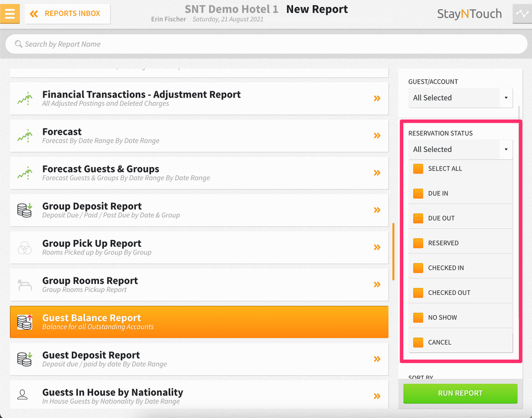Image resolution: width=532 pixels, height=418 pixels.
Task: Focus the Search by Report Name field
Action: (267, 44)
